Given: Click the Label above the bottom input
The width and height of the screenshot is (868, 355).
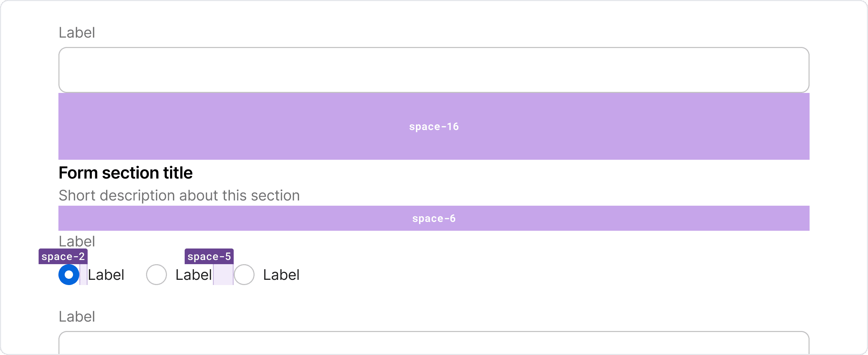Looking at the screenshot, I should click(77, 317).
